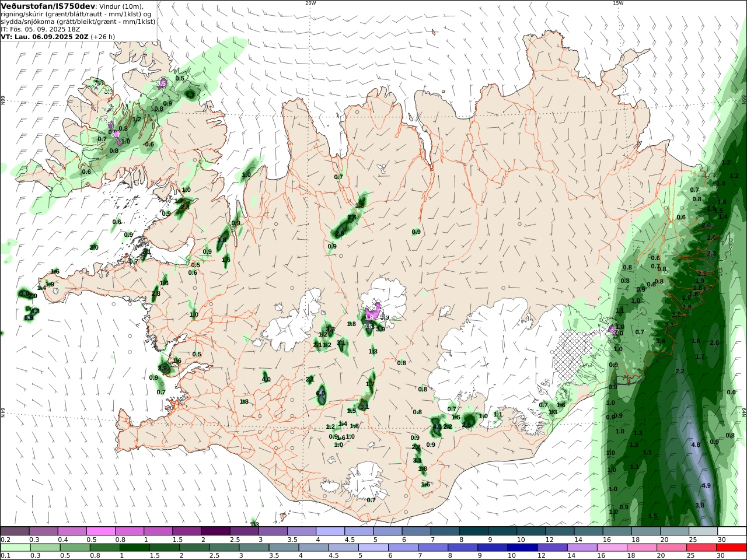
Task: Click the 4.9 precipitation value on map
Action: pos(706,485)
